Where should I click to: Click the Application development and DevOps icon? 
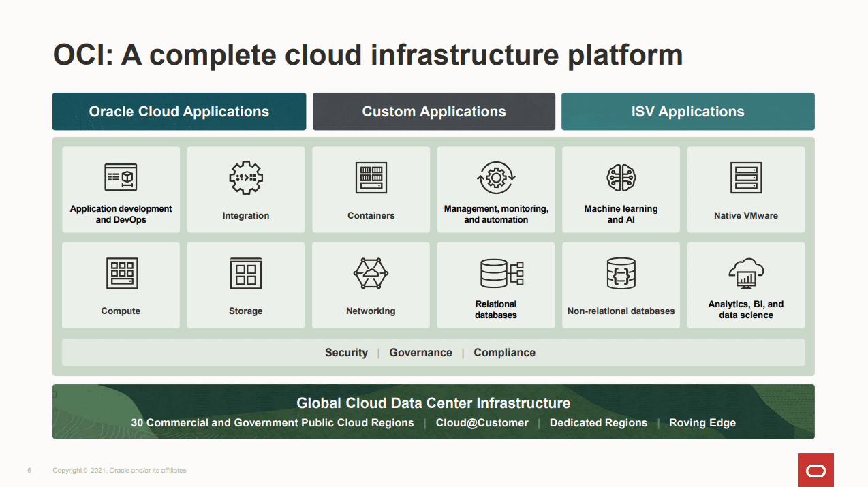point(121,178)
